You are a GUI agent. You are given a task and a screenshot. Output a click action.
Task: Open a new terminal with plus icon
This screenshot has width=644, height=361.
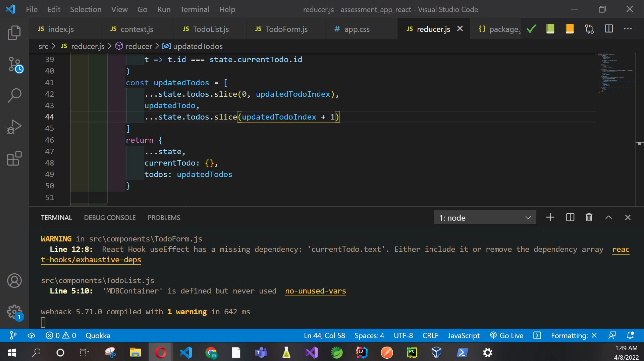click(550, 217)
